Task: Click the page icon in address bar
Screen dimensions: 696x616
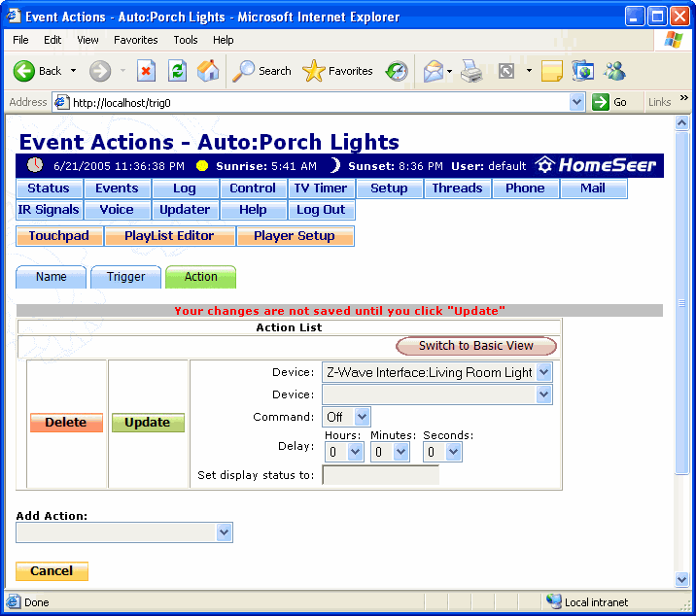Action: (x=61, y=103)
